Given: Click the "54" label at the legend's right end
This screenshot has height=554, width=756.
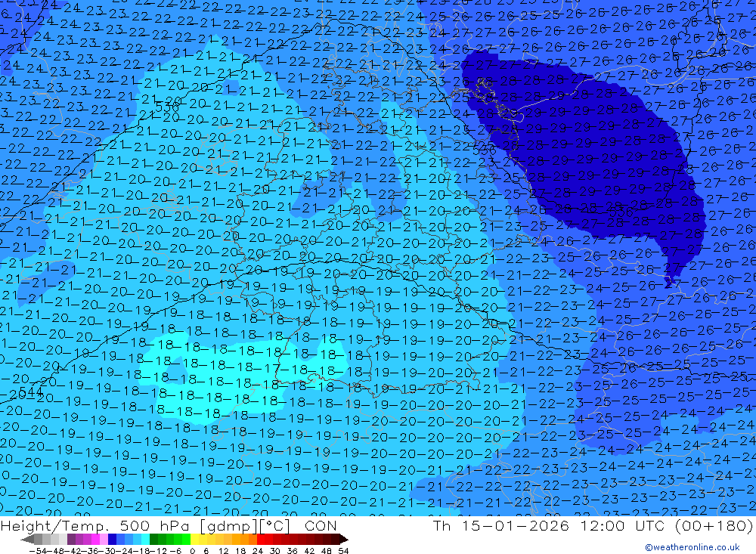Looking at the screenshot, I should click(342, 550).
